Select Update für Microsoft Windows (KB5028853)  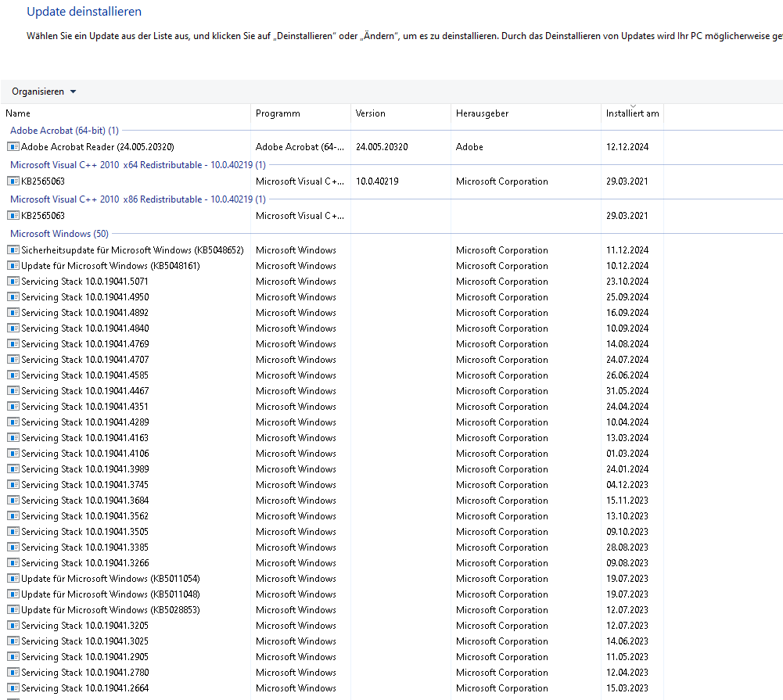[x=110, y=609]
